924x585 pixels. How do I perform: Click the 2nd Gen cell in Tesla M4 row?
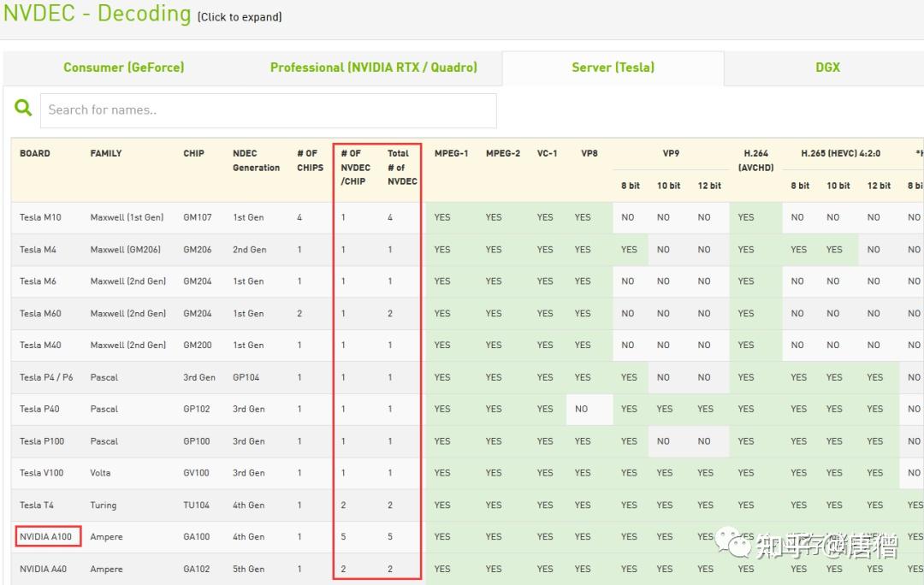pyautogui.click(x=249, y=250)
